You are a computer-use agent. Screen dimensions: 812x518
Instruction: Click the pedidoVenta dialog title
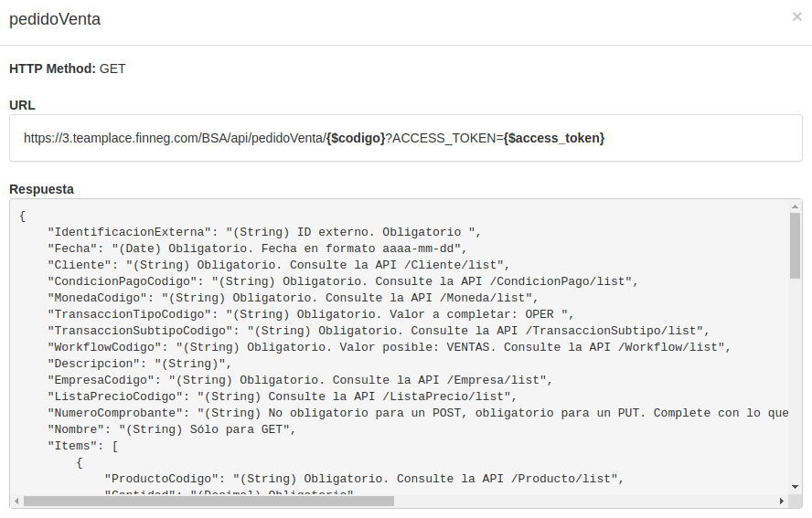55,18
